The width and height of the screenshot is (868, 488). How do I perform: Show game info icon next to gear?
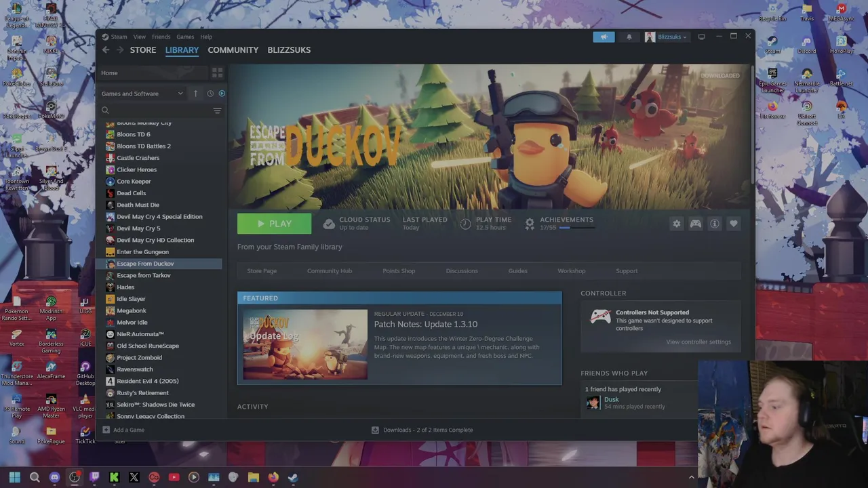pos(714,224)
